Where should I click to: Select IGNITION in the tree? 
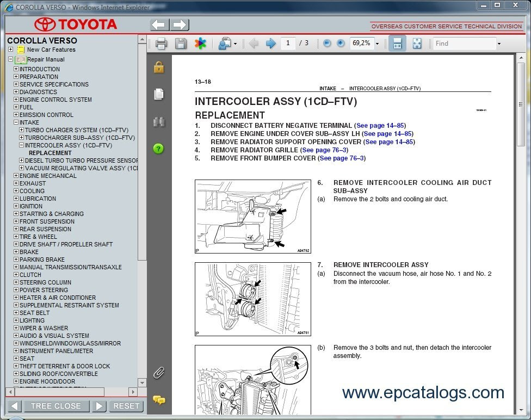[31, 206]
